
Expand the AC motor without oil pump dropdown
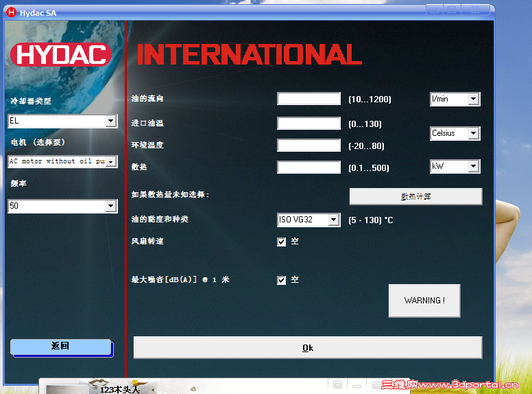[110, 162]
